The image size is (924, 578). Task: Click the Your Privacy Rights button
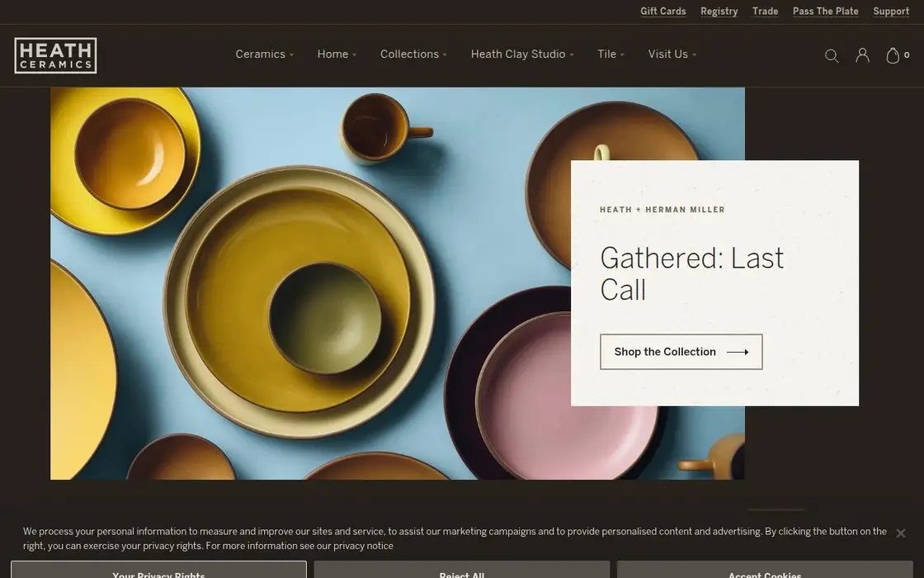[x=158, y=570]
